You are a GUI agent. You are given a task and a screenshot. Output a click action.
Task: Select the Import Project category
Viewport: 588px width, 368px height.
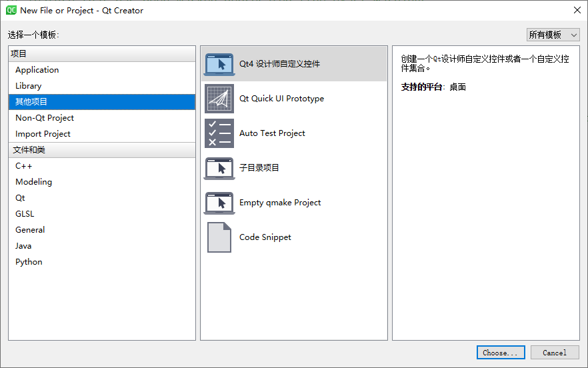point(102,134)
